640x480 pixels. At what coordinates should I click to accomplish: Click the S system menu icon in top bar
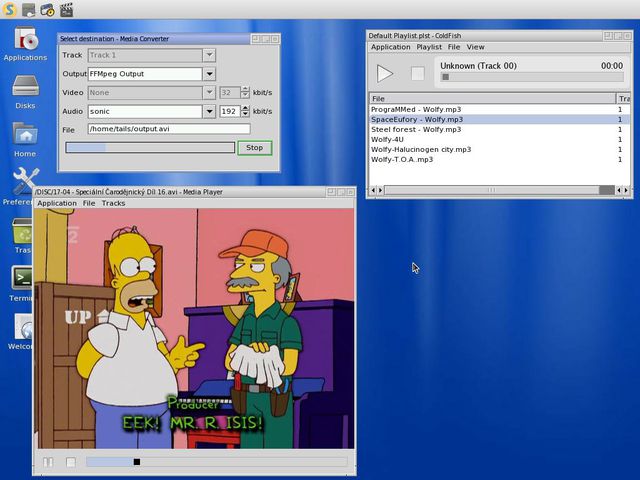pyautogui.click(x=10, y=9)
